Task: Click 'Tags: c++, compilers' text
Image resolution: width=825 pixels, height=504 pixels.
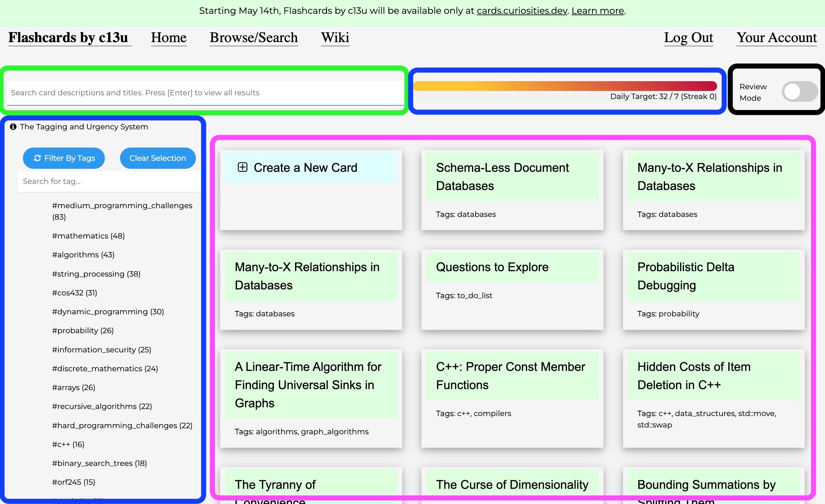Action: click(473, 413)
